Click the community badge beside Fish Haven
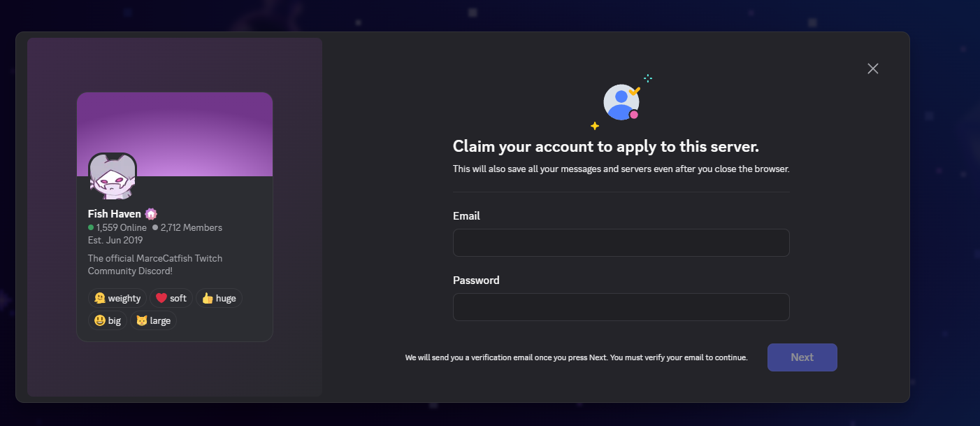The height and width of the screenshot is (426, 980). pyautogui.click(x=151, y=214)
